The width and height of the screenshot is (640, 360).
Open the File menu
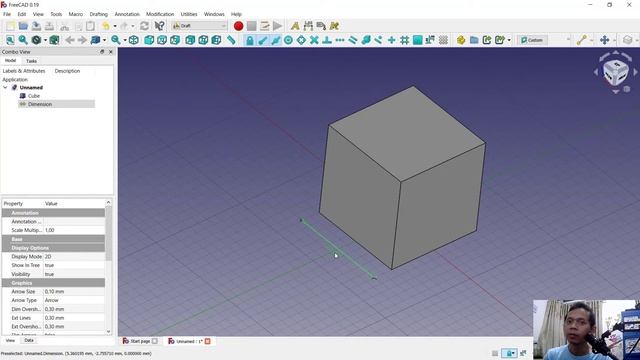click(x=7, y=14)
